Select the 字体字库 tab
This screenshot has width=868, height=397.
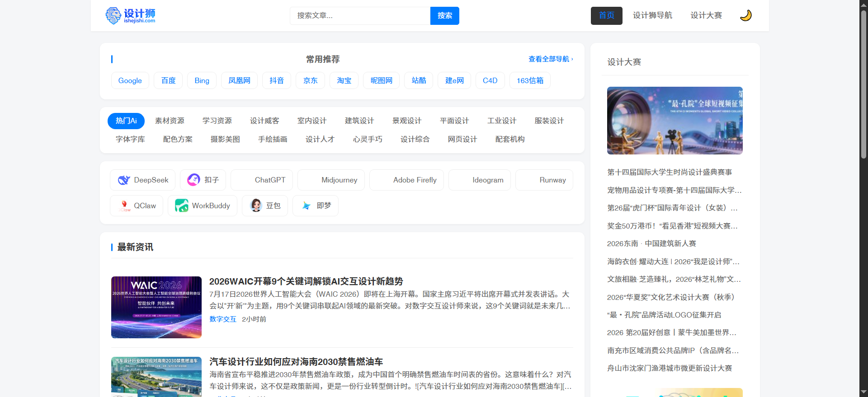click(130, 139)
